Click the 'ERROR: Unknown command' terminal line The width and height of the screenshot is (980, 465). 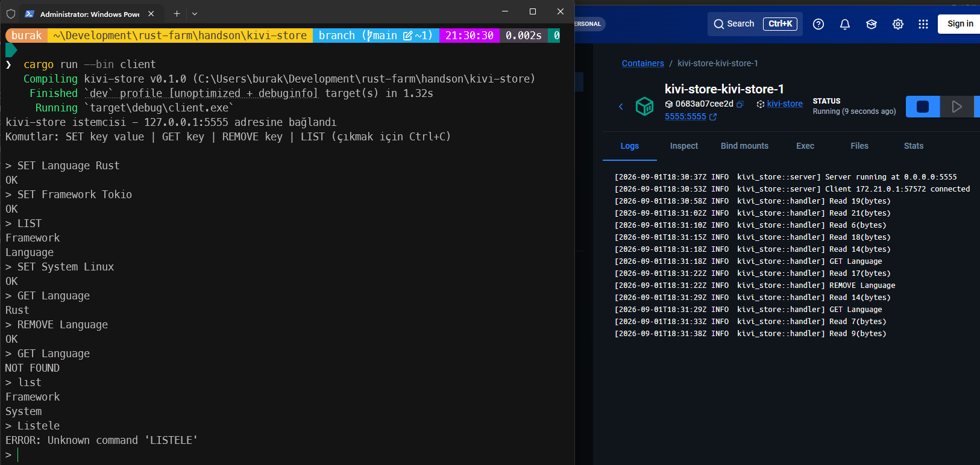tap(101, 440)
